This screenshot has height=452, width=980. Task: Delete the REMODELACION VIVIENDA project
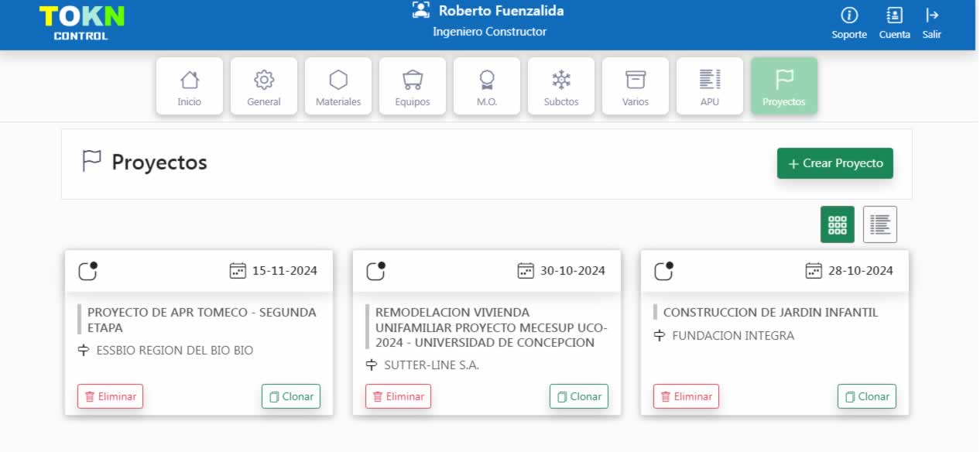coord(398,396)
